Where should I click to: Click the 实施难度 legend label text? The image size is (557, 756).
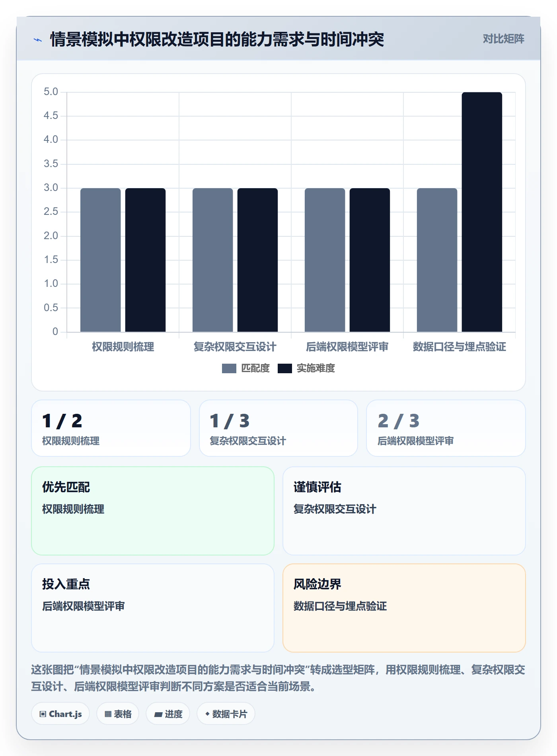[316, 368]
